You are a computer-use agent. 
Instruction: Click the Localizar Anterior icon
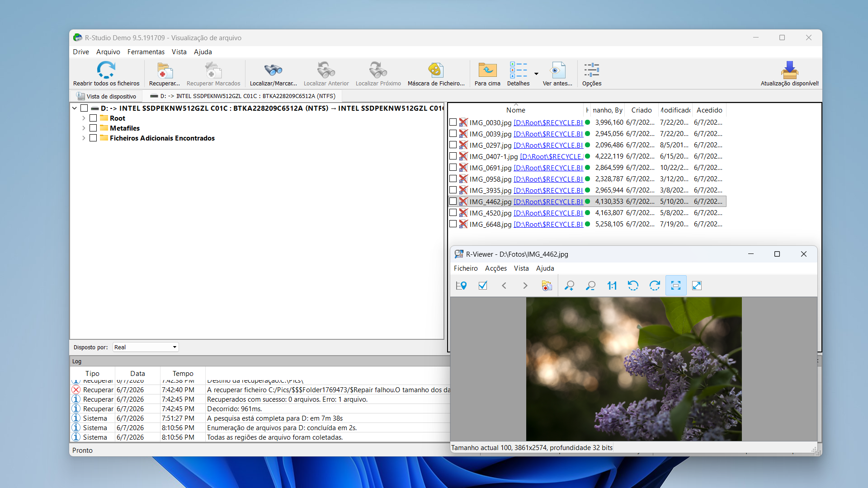(x=326, y=70)
